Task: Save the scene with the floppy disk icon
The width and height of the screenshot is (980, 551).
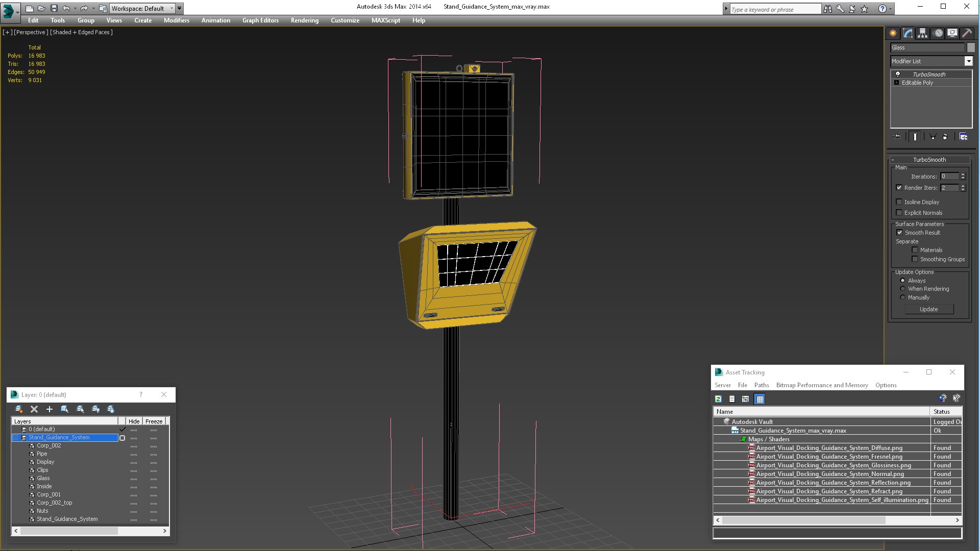Action: [54, 9]
